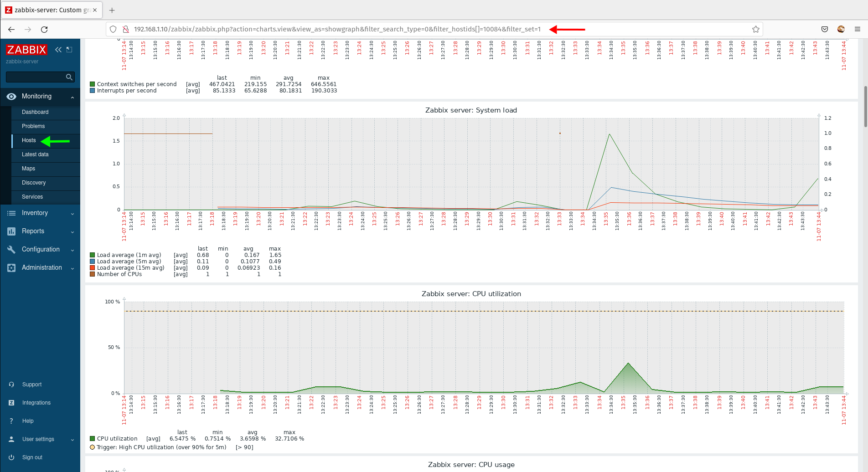Open the Firefox account avatar icon

click(841, 29)
